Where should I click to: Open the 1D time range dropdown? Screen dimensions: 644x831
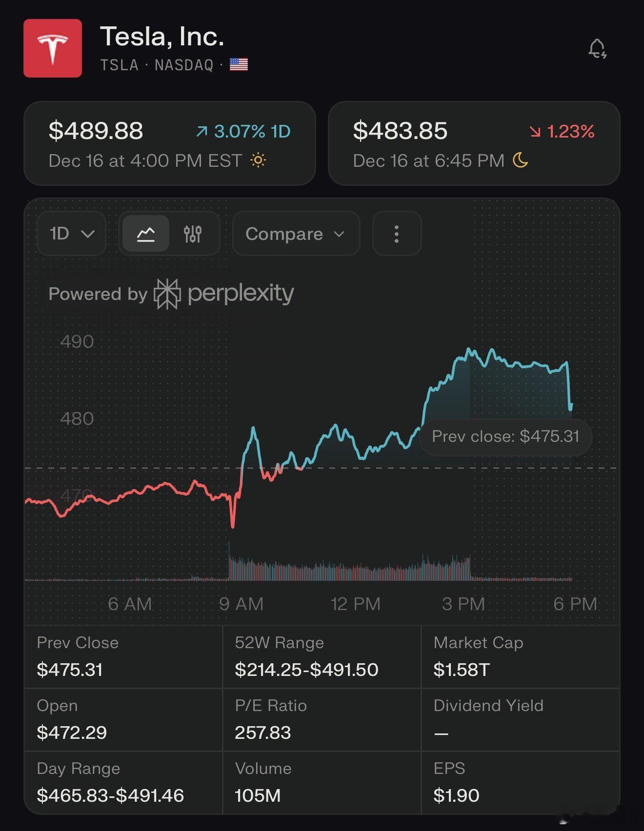point(71,234)
